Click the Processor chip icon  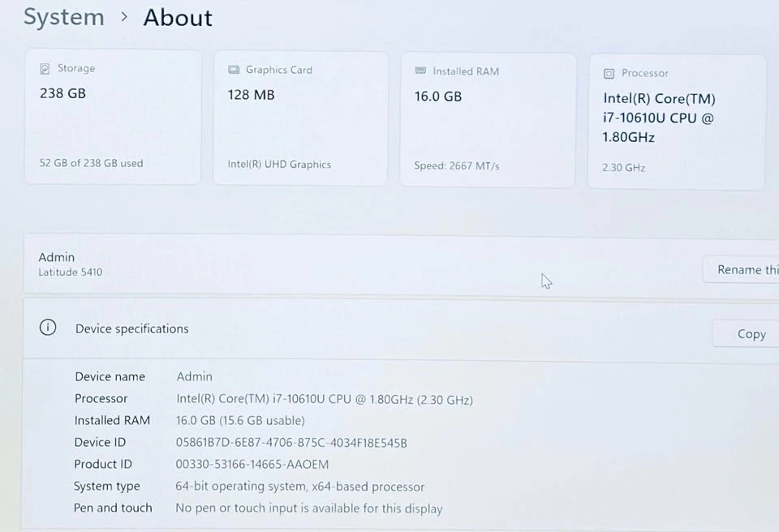[609, 74]
